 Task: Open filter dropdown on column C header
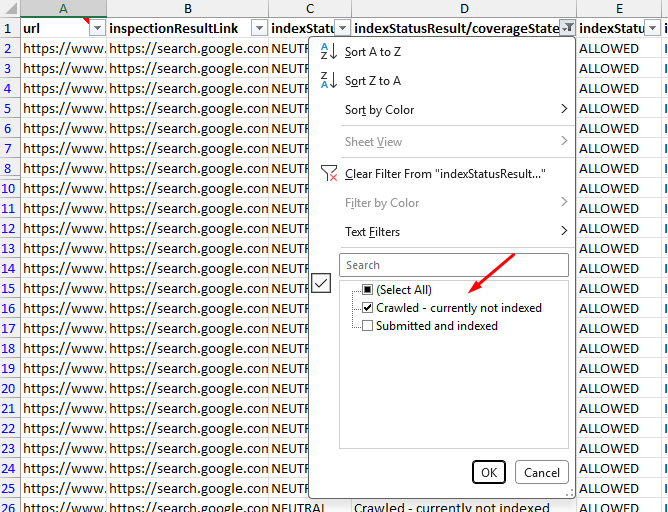click(342, 29)
